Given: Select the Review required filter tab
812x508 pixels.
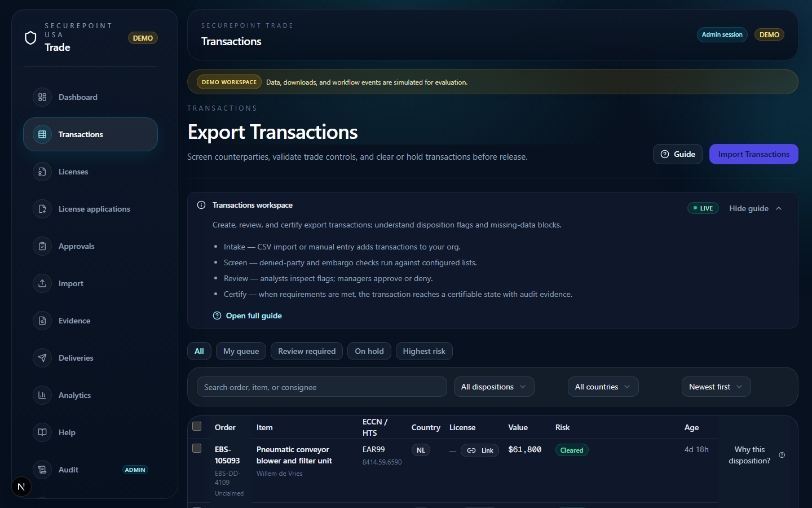Looking at the screenshot, I should (x=307, y=351).
